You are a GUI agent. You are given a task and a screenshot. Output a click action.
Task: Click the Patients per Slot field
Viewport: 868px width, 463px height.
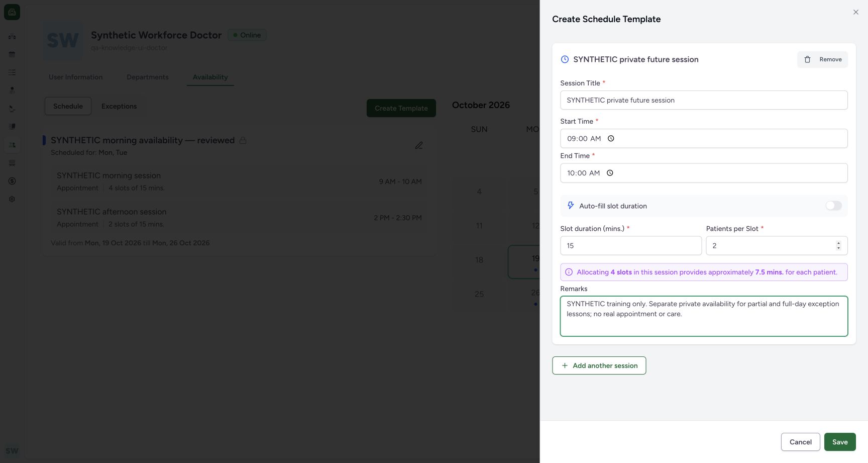(x=777, y=246)
